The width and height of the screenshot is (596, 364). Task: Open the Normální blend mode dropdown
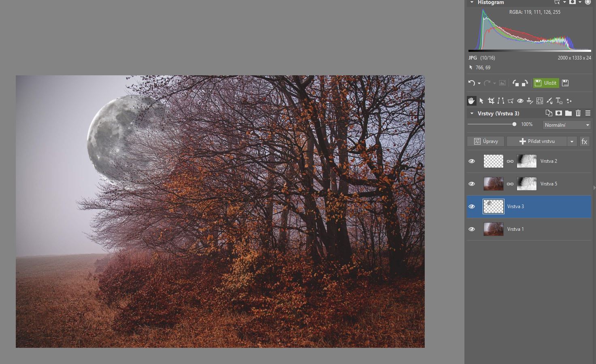566,125
